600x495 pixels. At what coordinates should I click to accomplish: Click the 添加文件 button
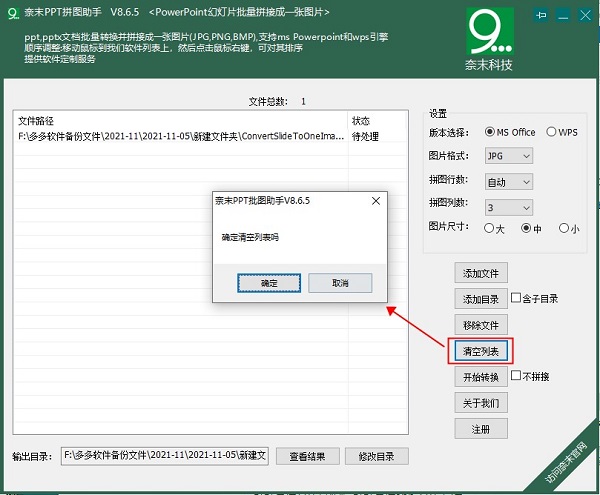[481, 273]
